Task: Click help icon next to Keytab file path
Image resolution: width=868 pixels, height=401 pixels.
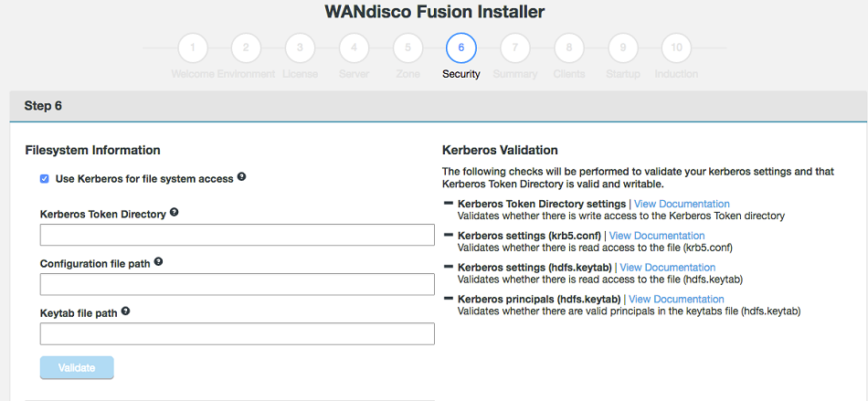Action: 126,311
